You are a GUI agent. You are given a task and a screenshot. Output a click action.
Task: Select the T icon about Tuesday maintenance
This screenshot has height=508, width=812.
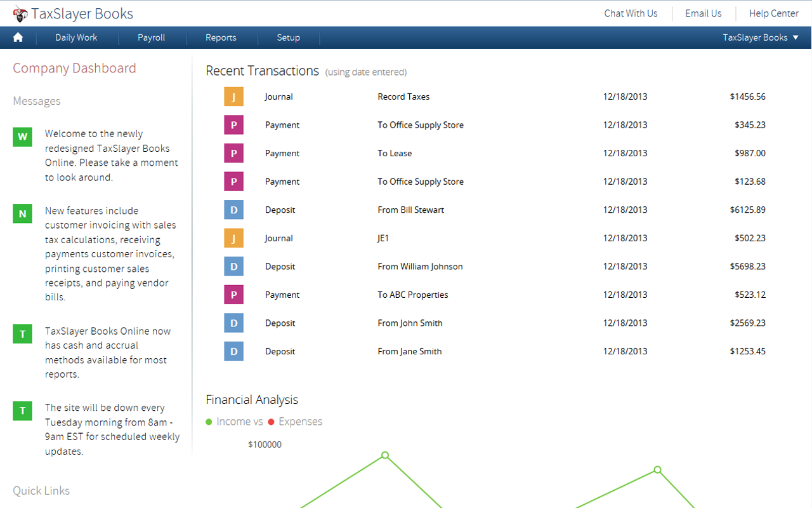click(x=22, y=411)
